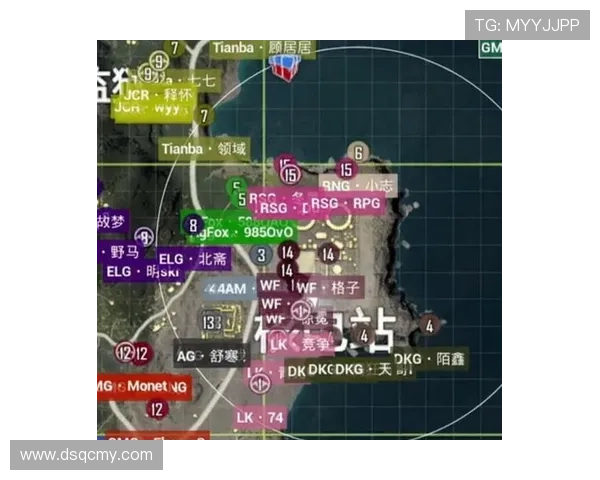The image size is (600, 480).
Task: Select player label Tianba · 领域
Action: [204, 149]
